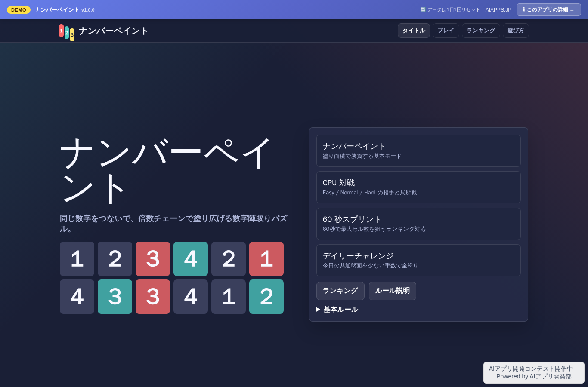Click このアプリの詳細 button
Viewport: 588px width, 387px height.
[x=548, y=10]
